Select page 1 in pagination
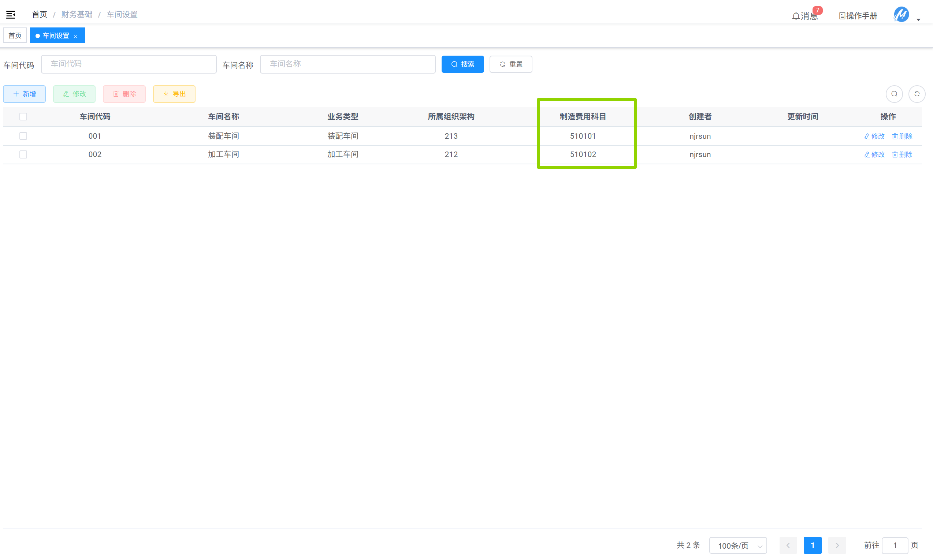The image size is (933, 560). point(813,545)
